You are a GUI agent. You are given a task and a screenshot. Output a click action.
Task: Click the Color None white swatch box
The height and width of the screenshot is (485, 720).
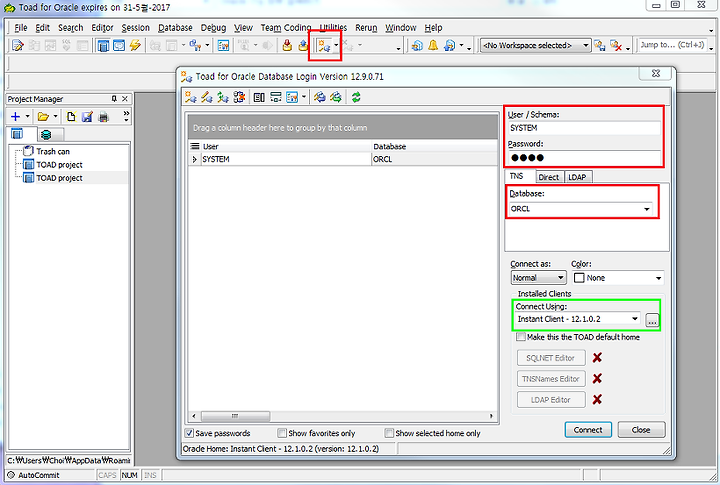point(579,278)
